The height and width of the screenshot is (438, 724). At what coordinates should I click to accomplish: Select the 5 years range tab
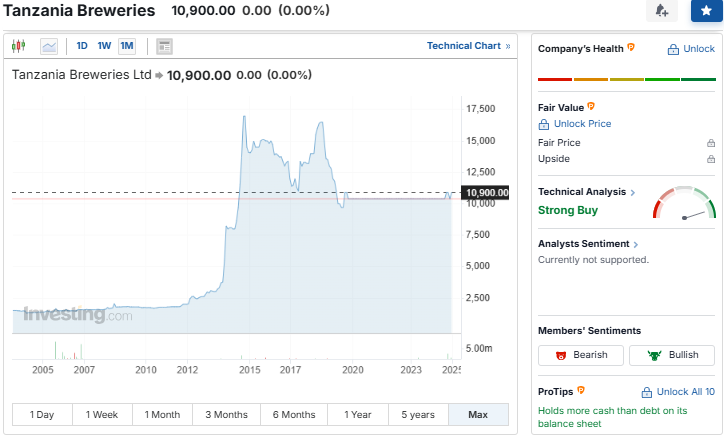[x=418, y=414]
